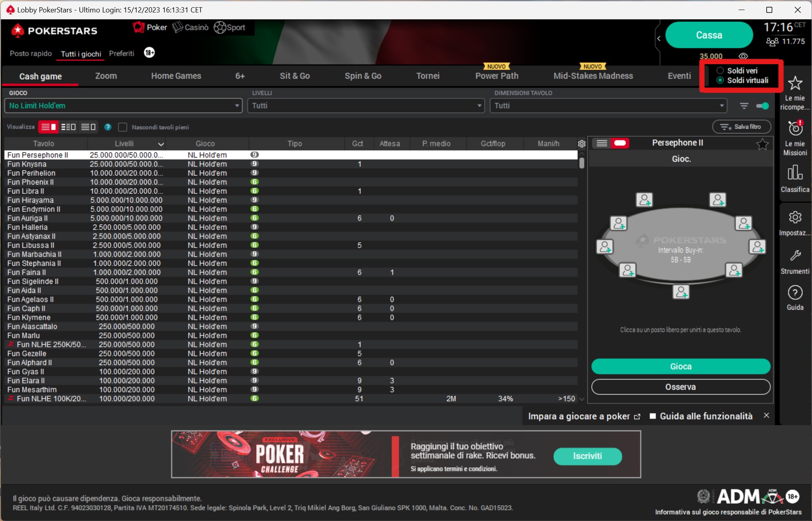Switch to the Tornei tab
Screen dimensions: 812x521
tap(428, 76)
